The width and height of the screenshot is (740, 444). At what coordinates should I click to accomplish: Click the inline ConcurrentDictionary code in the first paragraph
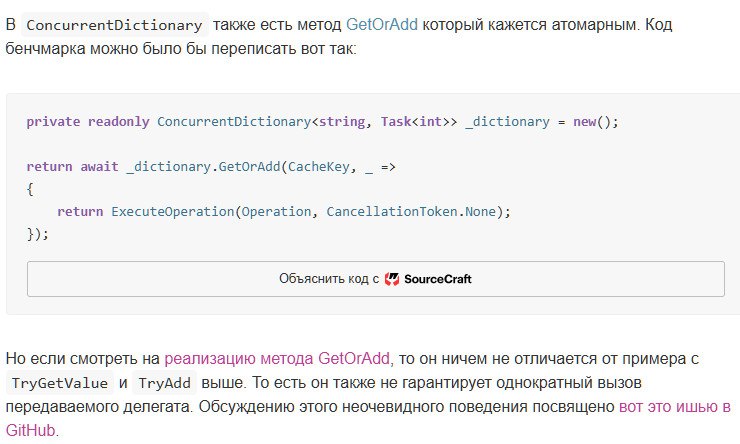click(113, 25)
